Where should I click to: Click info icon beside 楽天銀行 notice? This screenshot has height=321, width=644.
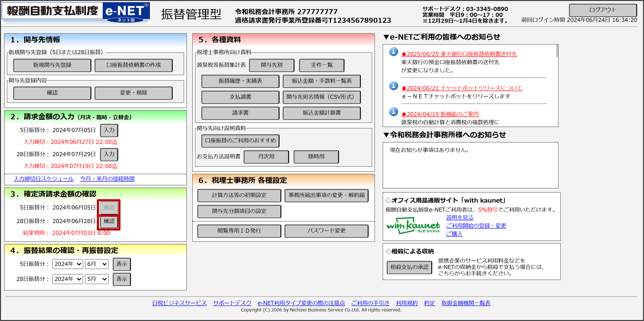[x=393, y=52]
